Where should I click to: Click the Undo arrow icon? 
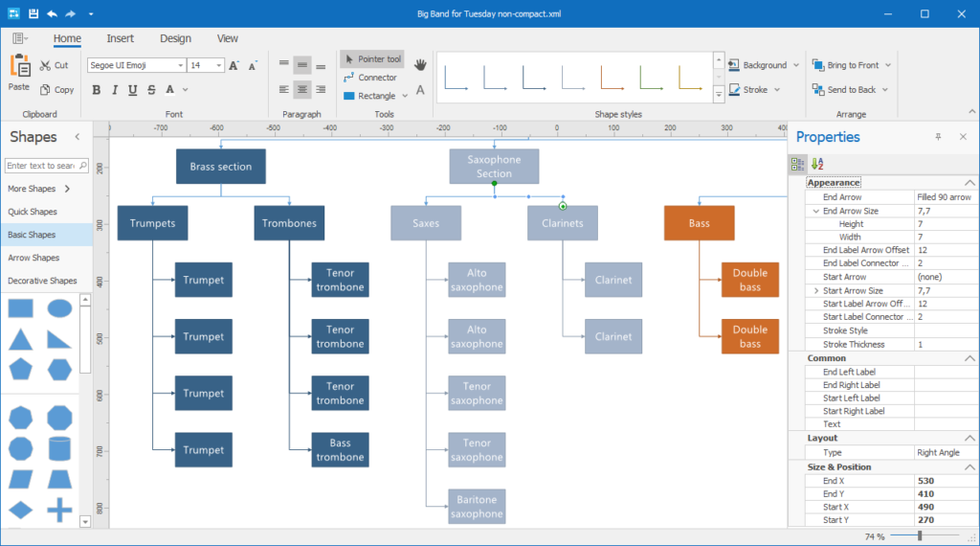tap(53, 14)
